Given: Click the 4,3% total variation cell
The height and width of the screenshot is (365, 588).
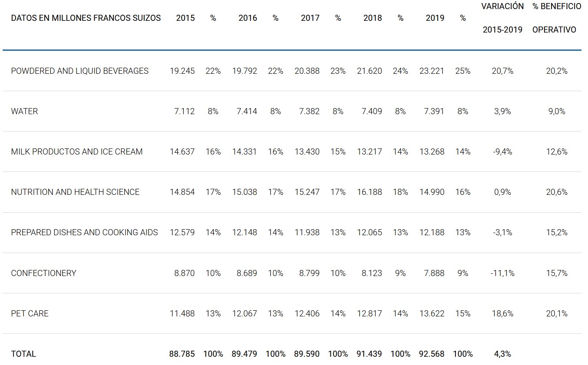Looking at the screenshot, I should (502, 354).
